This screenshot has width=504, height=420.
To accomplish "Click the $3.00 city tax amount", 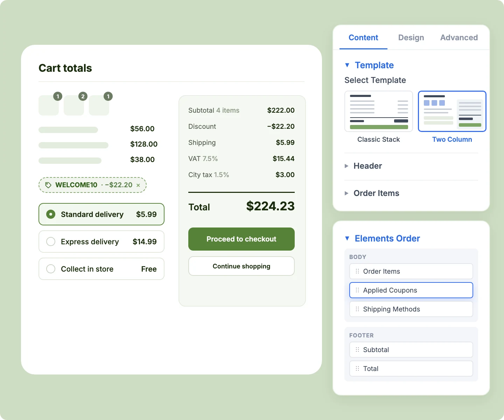I will (285, 175).
